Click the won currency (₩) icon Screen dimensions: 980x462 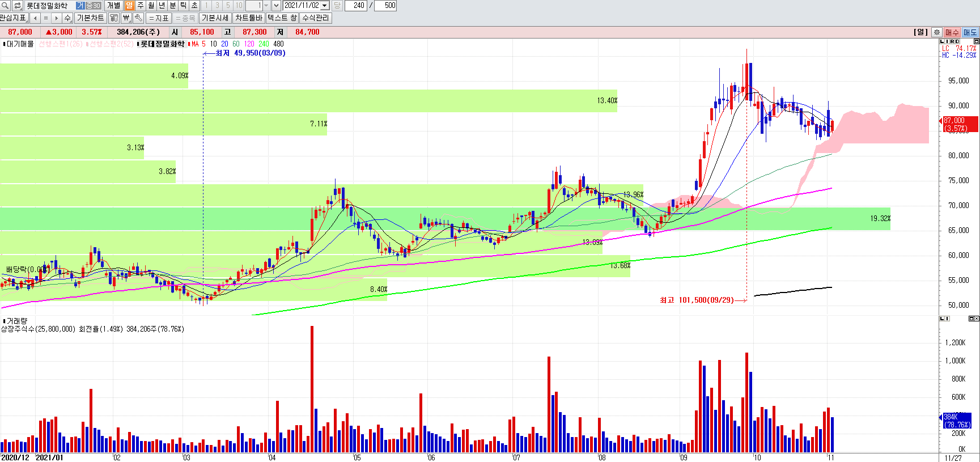click(126, 18)
